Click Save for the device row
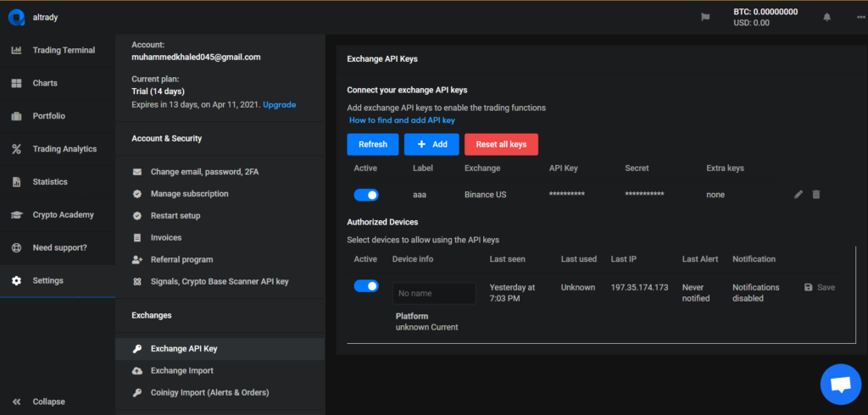This screenshot has width=868, height=415. point(820,287)
